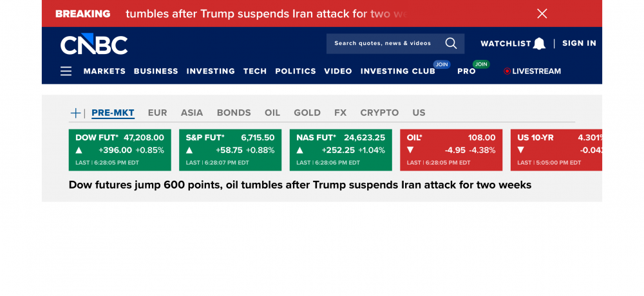This screenshot has height=296, width=644.
Task: Click the CNBC peacock logo
Action: pos(94,44)
